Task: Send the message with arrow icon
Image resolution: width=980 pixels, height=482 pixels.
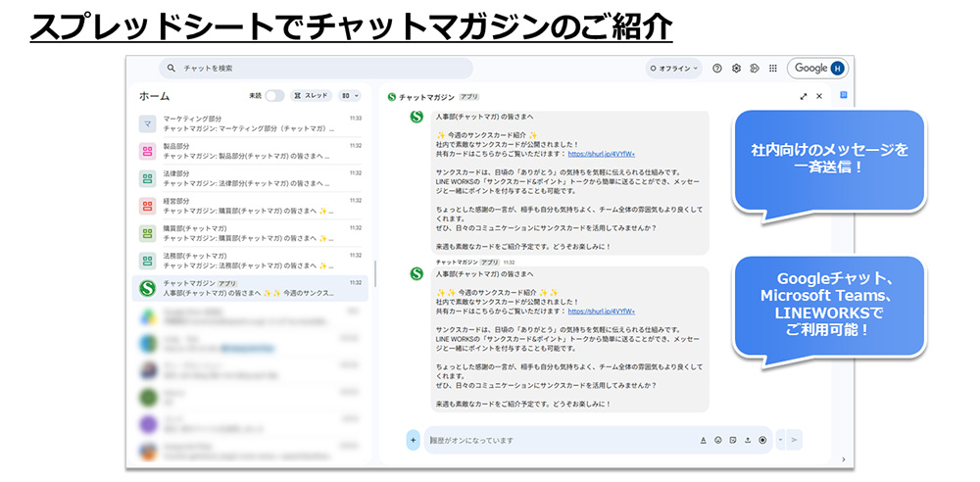Action: pos(795,440)
